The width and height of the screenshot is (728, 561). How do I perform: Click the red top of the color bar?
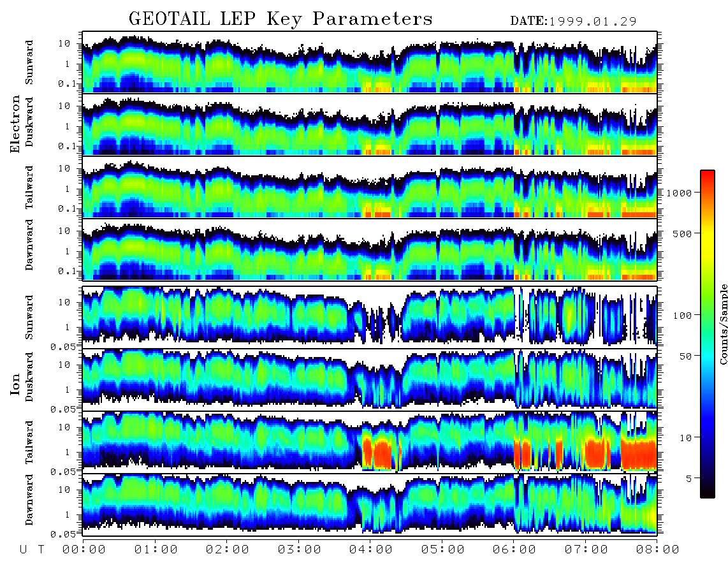coord(708,178)
